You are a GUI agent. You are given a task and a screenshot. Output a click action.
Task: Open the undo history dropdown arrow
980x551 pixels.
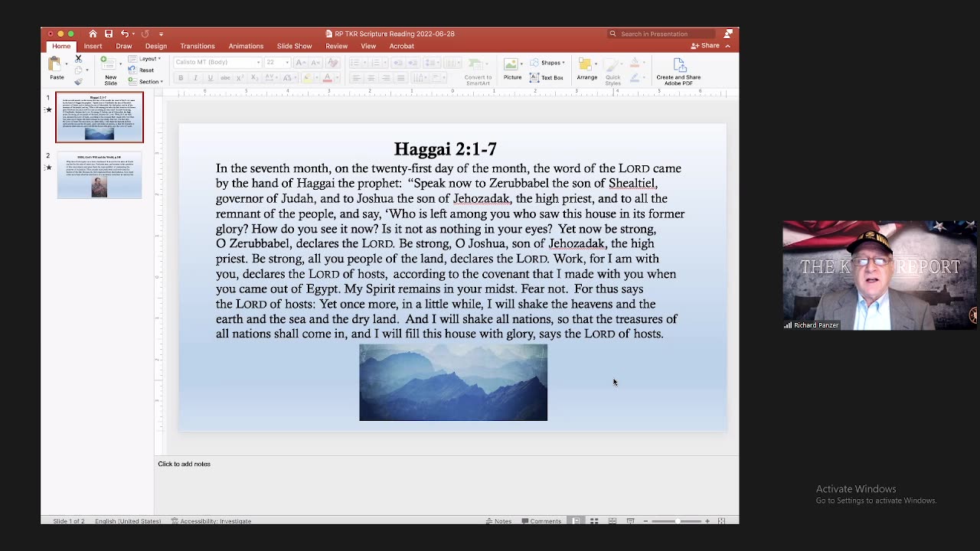pyautogui.click(x=133, y=34)
